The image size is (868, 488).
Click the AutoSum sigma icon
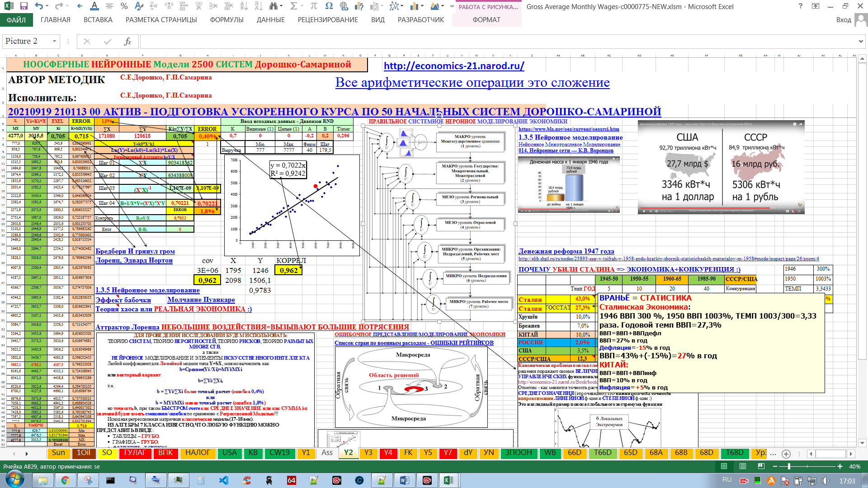click(293, 6)
